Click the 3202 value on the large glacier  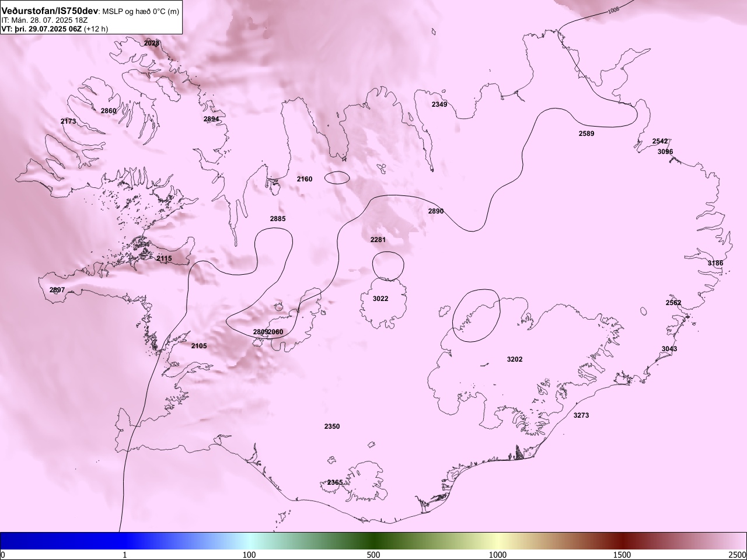515,359
